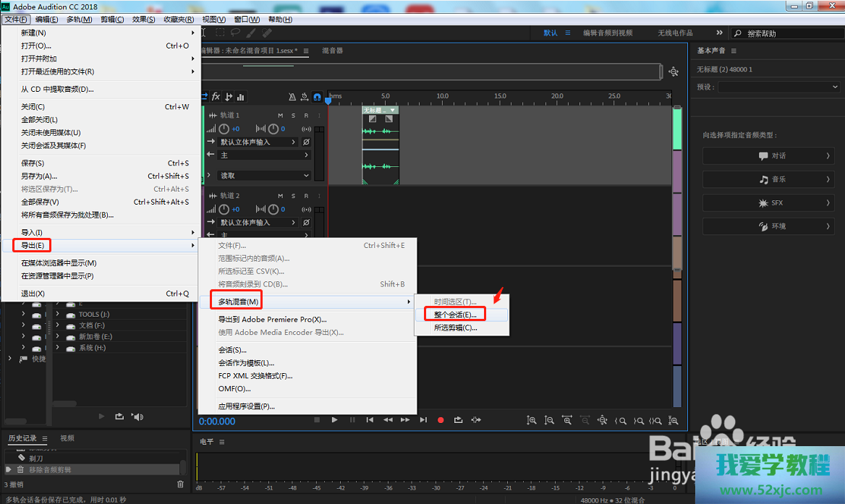This screenshot has width=845, height=504.
Task: Select 另存为(A)... in the File menu
Action: (x=39, y=176)
